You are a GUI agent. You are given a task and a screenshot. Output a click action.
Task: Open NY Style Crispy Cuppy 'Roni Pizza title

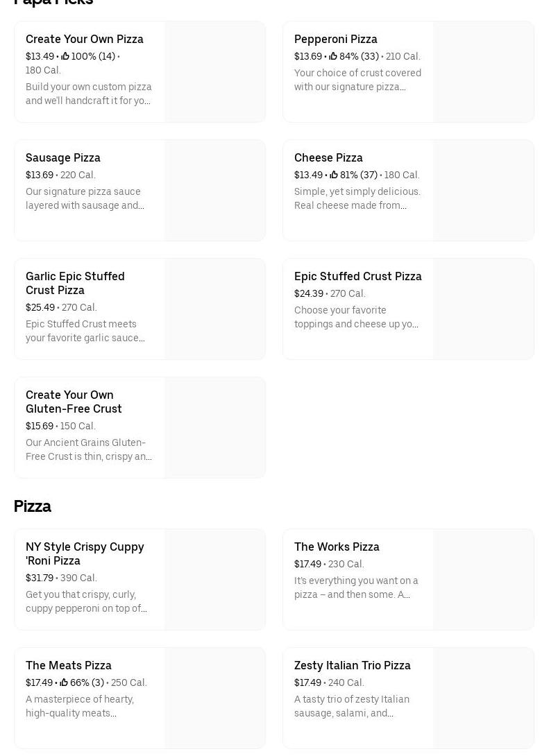85,553
